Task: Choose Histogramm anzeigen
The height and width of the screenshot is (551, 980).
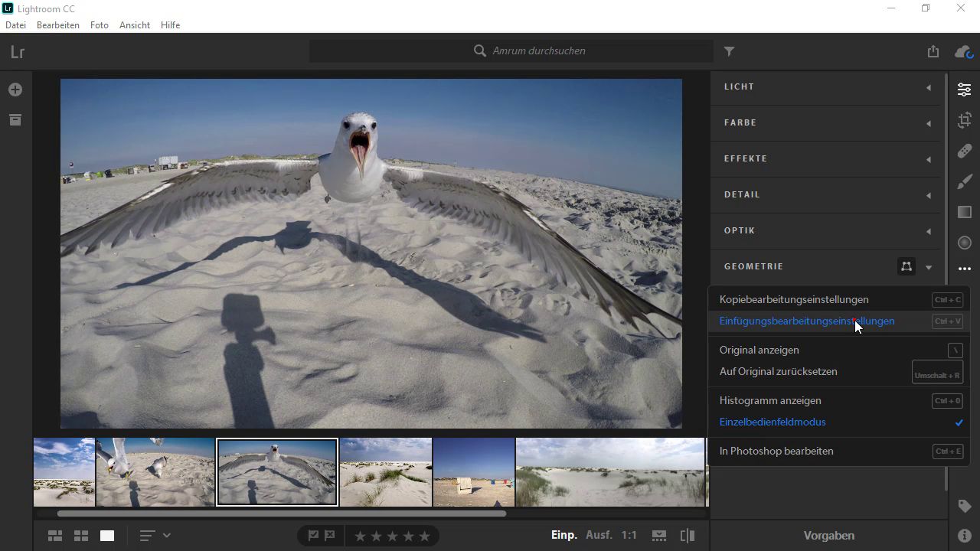Action: pos(839,401)
